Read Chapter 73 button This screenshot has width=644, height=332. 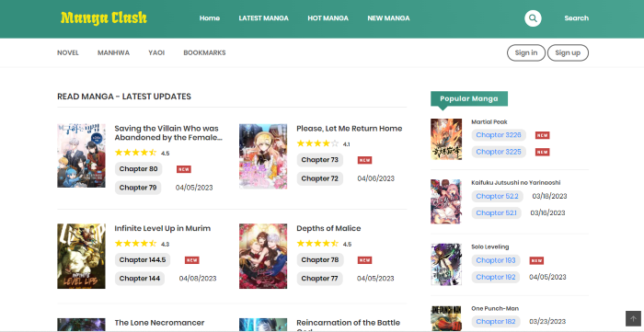(320, 160)
